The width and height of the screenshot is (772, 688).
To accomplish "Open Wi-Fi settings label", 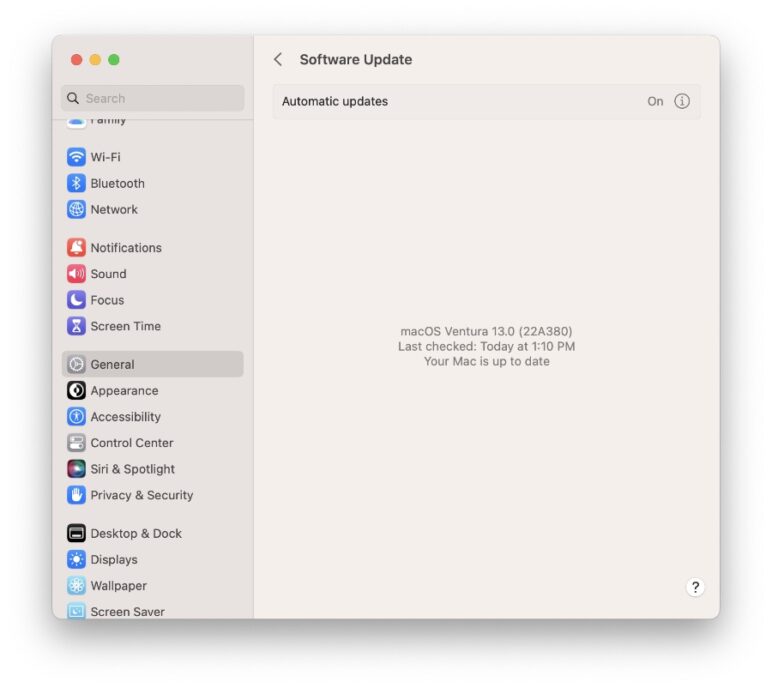I will click(105, 157).
